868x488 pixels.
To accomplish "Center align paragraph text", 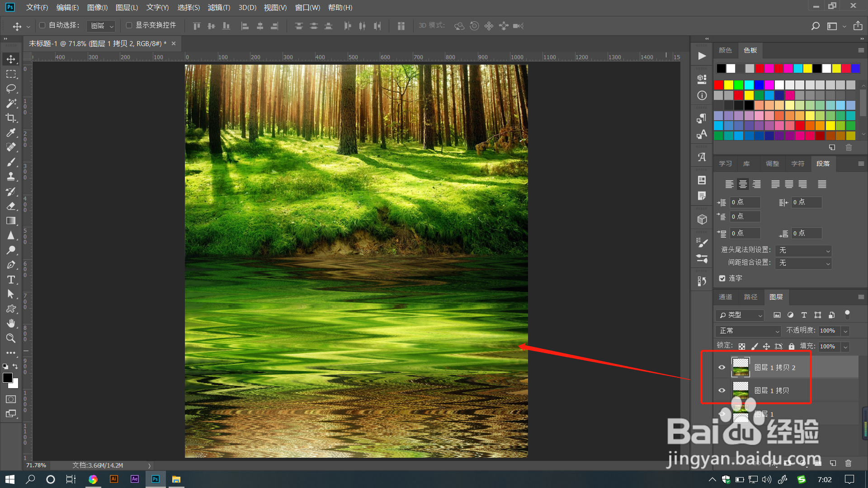I will (743, 184).
